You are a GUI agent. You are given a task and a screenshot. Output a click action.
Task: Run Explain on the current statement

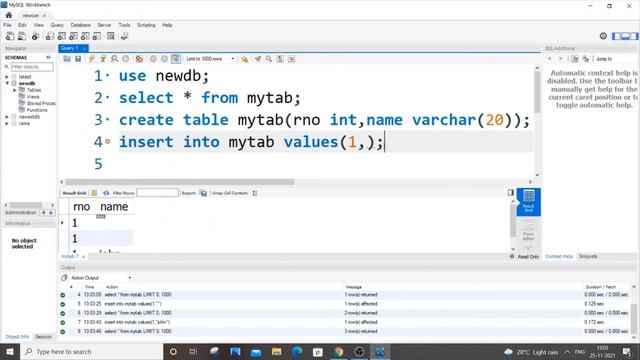click(x=114, y=59)
